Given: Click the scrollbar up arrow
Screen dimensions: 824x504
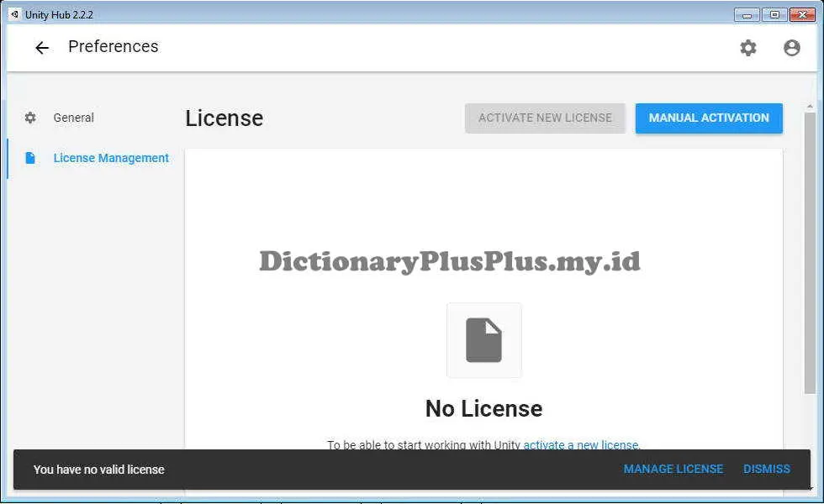Looking at the screenshot, I should coord(810,107).
